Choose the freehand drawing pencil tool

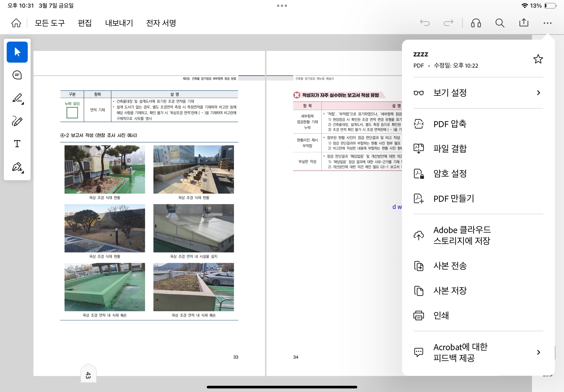(x=17, y=121)
